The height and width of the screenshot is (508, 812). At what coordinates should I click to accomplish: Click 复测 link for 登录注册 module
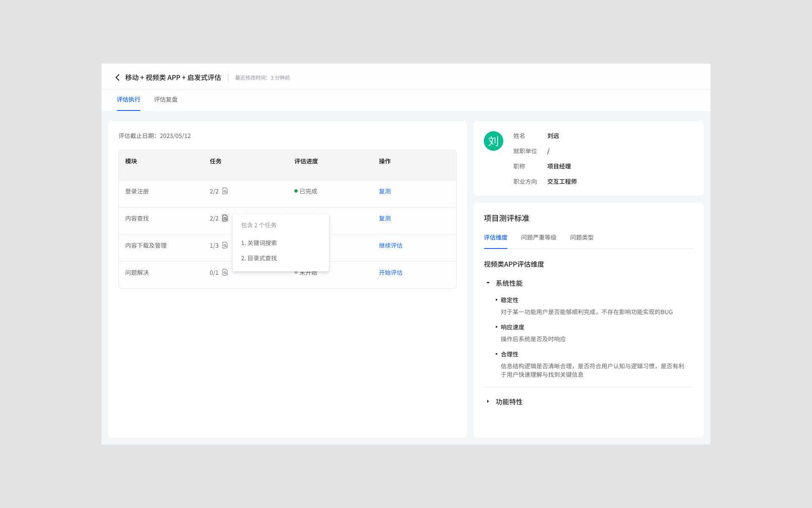pyautogui.click(x=384, y=191)
